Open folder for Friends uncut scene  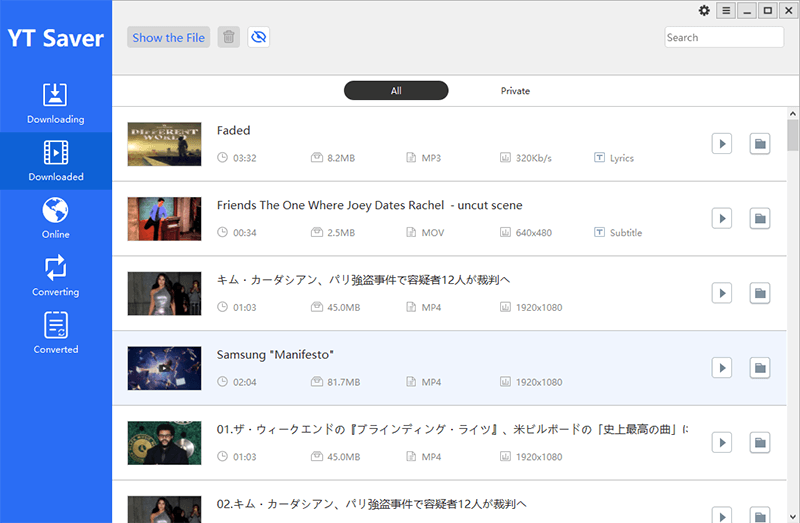pos(760,218)
